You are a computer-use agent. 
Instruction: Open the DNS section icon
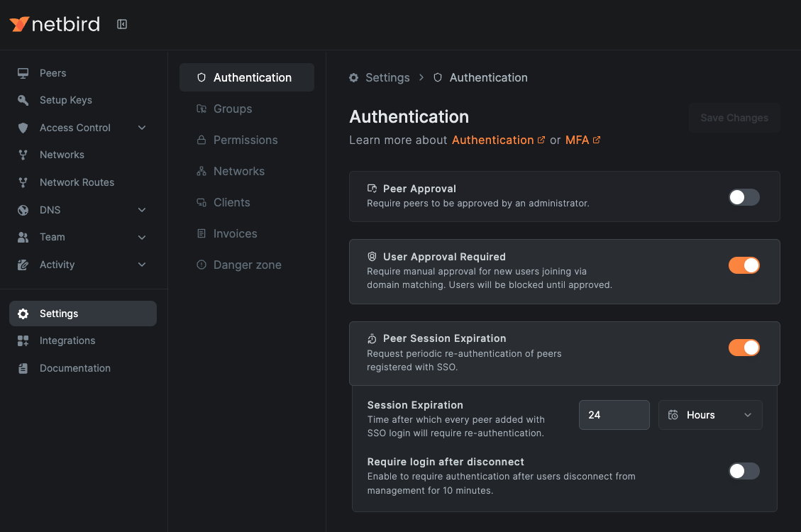tap(23, 210)
